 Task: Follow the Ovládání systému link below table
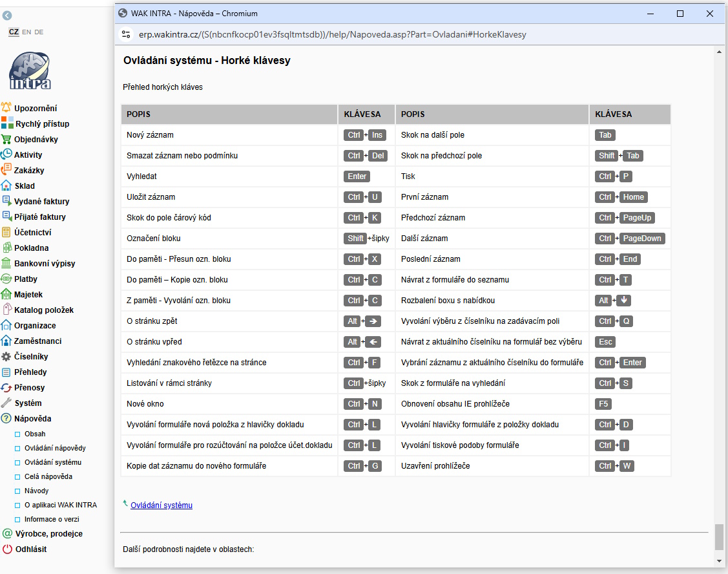(x=161, y=505)
